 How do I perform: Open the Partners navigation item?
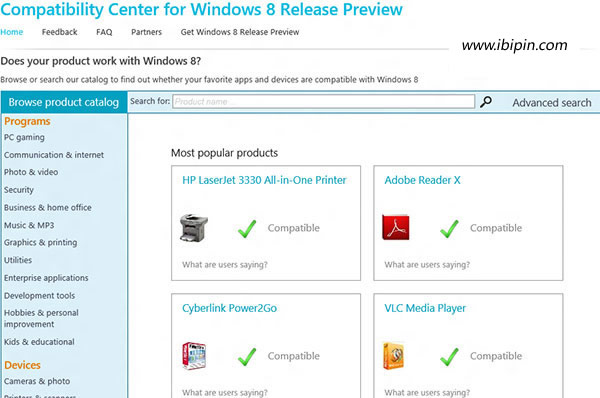(x=146, y=32)
